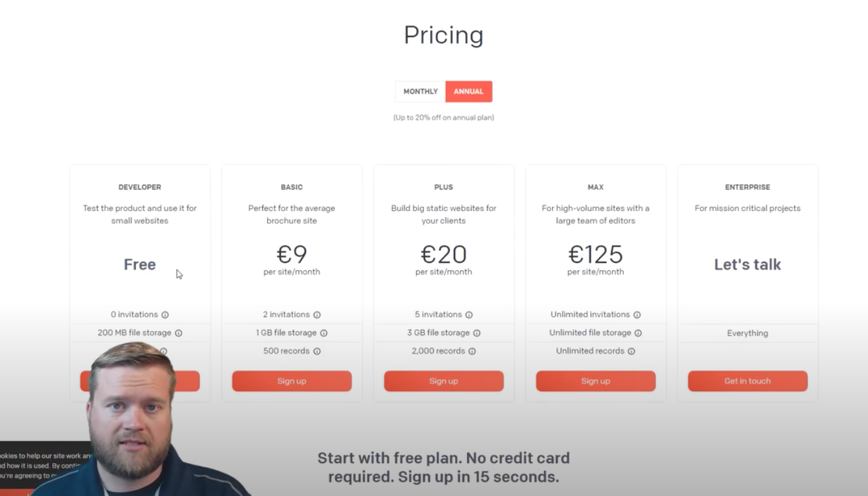
Task: Open info icon beside 1 GB file storage
Action: 324,333
